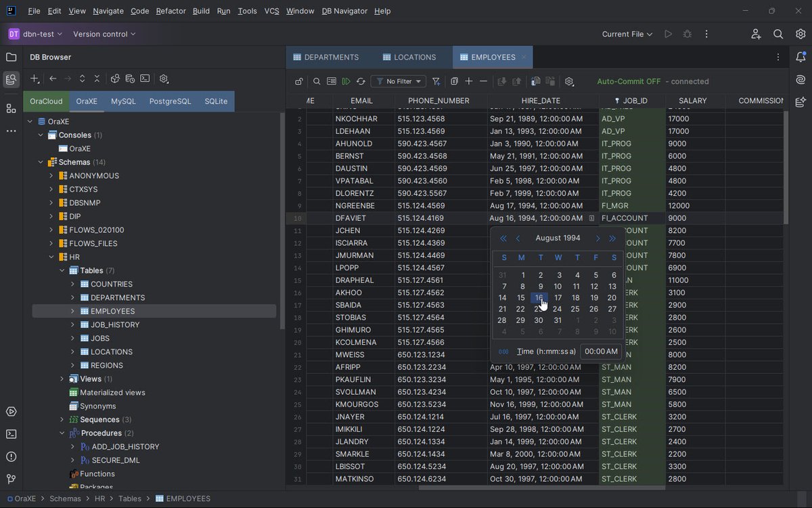Click the green fetch next records icon
Viewport: 812px width, 508px height.
click(346, 81)
